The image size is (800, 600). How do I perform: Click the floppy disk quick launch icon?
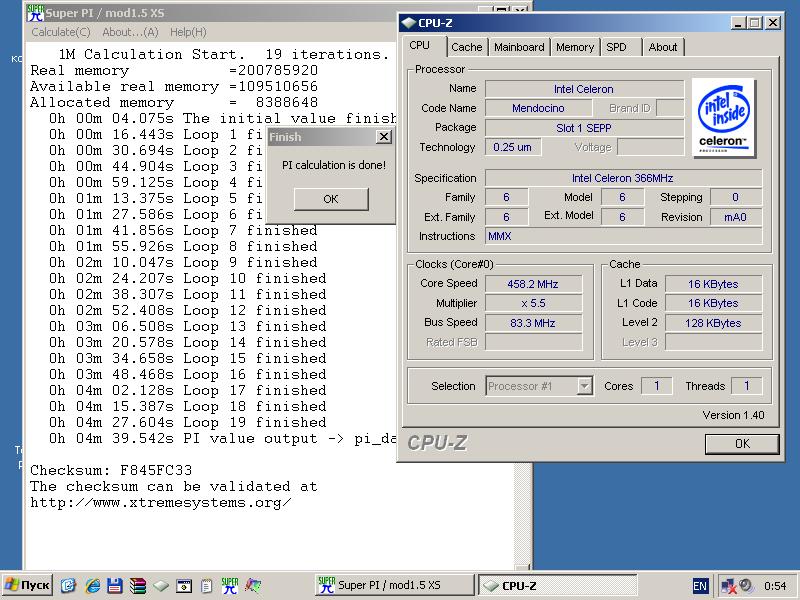[115, 585]
